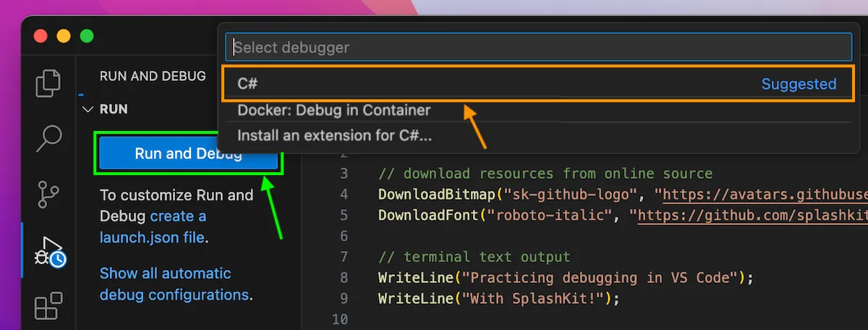The width and height of the screenshot is (868, 330).
Task: Click WriteLine "Practicing debugging in VS Code" line
Action: tap(566, 278)
